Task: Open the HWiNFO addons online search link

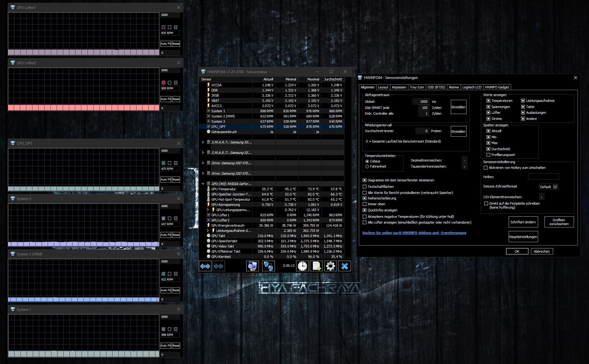Action: click(x=414, y=233)
